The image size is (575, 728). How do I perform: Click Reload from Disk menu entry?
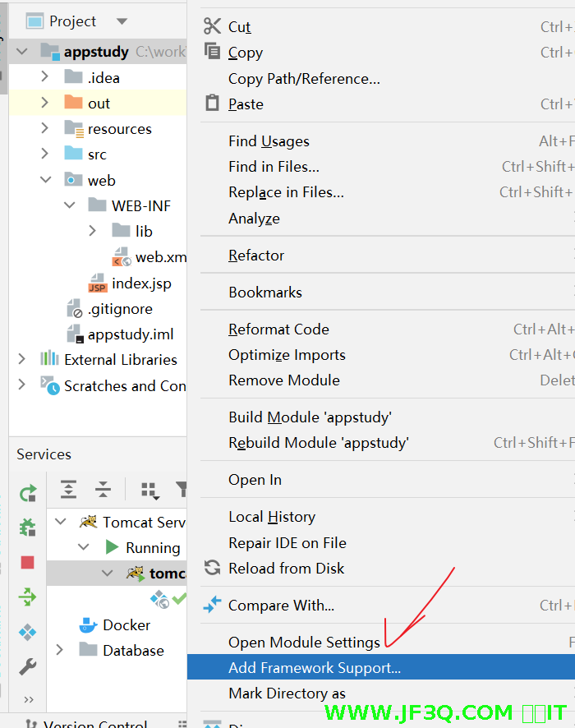[x=286, y=568]
